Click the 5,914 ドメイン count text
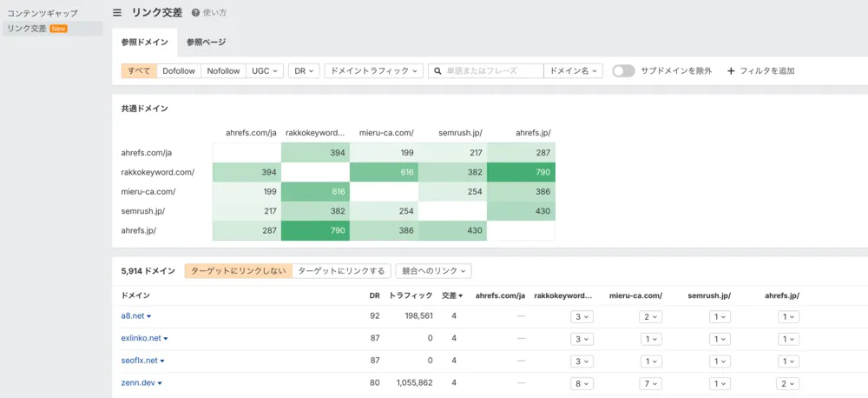 click(x=148, y=271)
